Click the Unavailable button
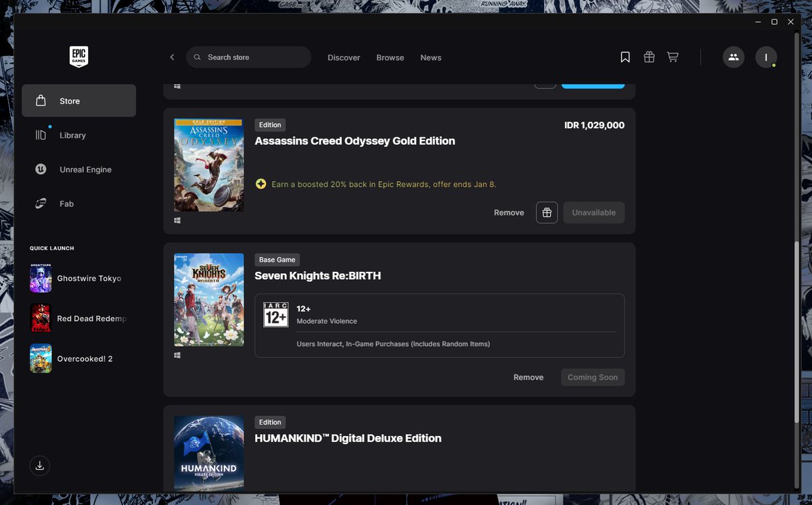 (x=593, y=212)
